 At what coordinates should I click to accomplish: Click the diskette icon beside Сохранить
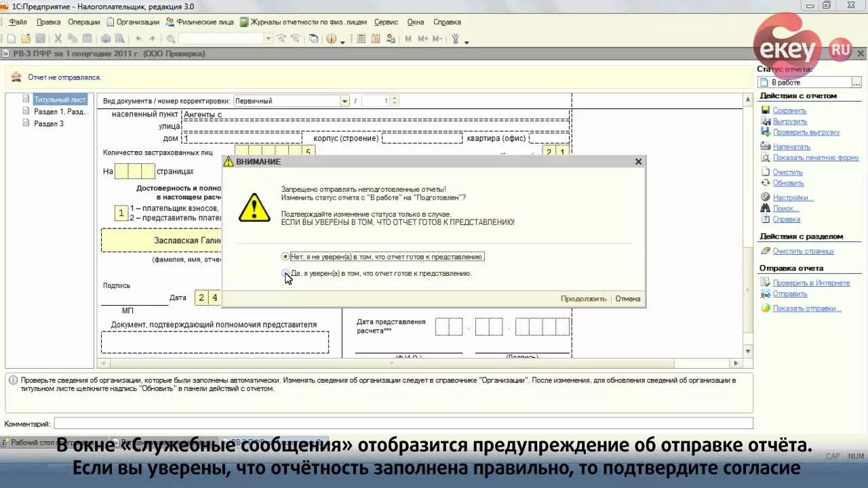[766, 110]
